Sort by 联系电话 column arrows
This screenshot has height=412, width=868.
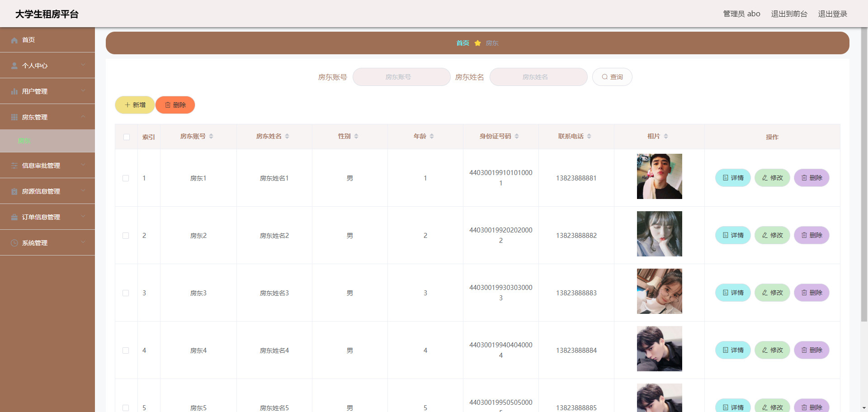[589, 136]
